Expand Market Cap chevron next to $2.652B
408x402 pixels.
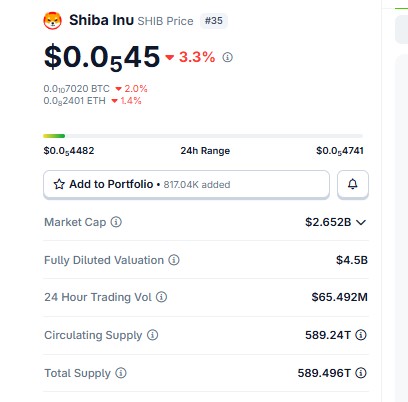tap(361, 222)
